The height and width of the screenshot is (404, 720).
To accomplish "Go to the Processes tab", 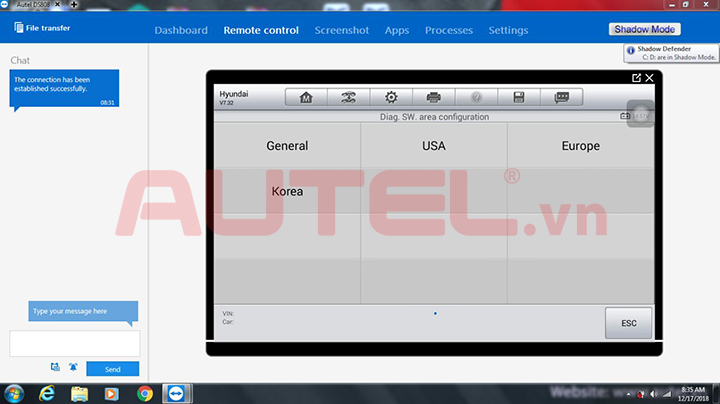I will pyautogui.click(x=449, y=30).
